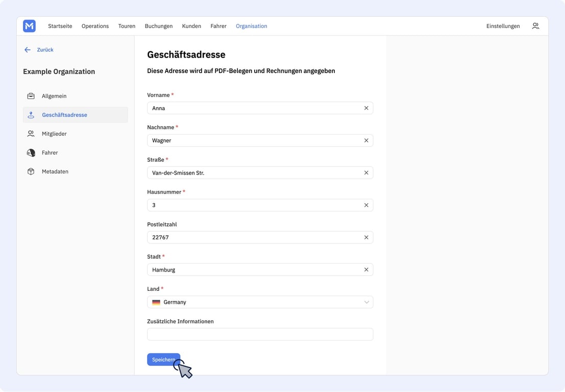Click the Hausnummer input field
Viewport: 565px width, 392px height.
click(x=260, y=205)
